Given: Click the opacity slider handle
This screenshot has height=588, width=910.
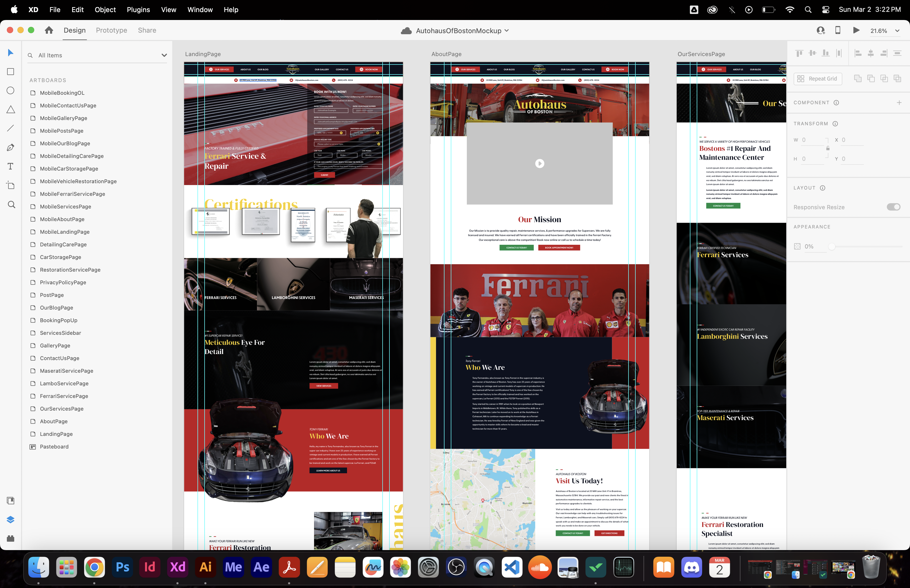Looking at the screenshot, I should pos(831,247).
